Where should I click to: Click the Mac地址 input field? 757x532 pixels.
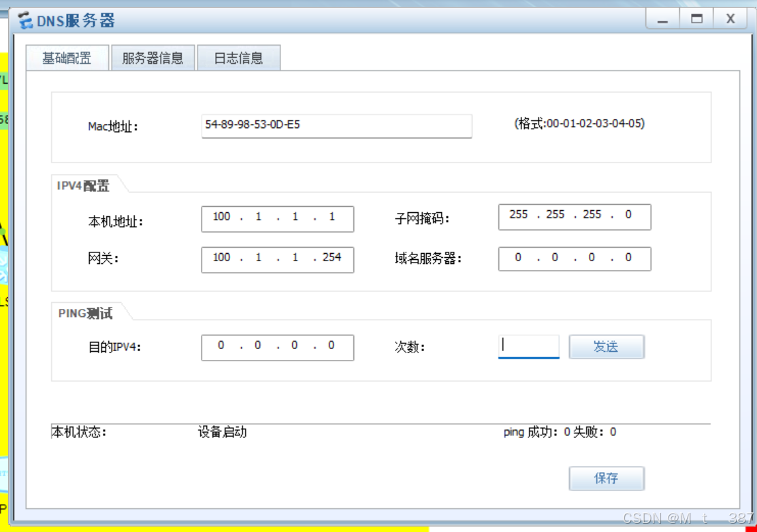click(x=336, y=126)
